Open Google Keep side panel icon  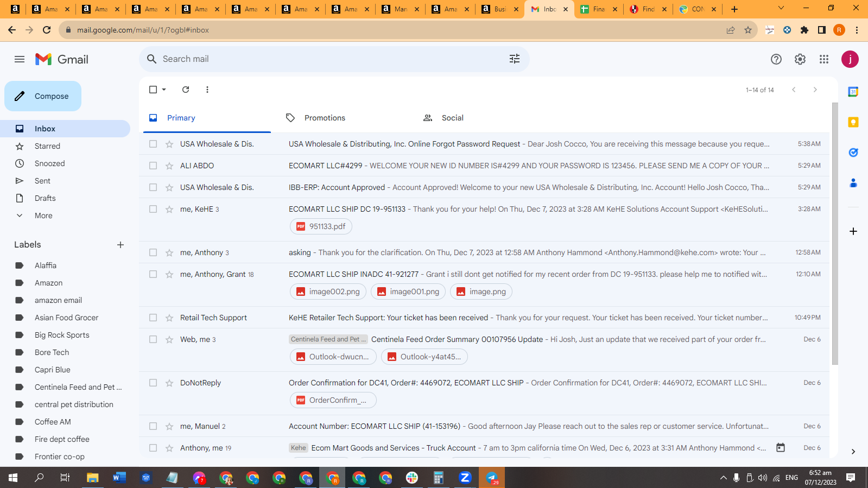point(853,122)
